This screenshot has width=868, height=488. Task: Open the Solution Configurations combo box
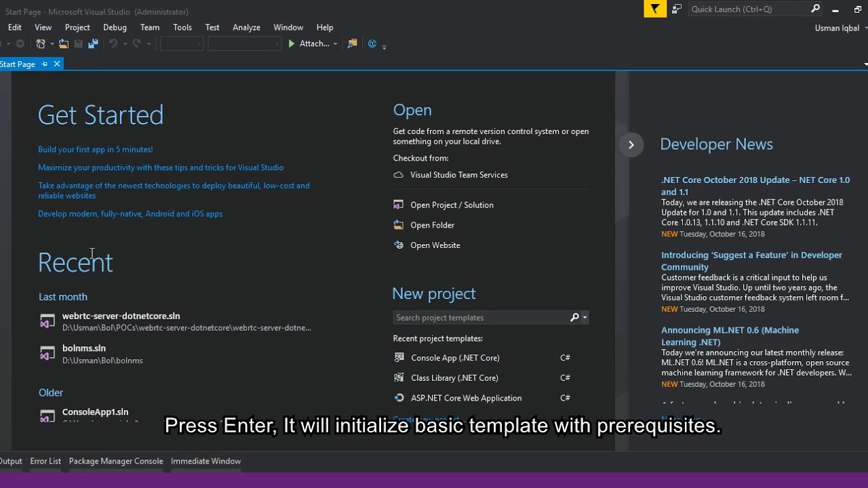click(x=181, y=44)
